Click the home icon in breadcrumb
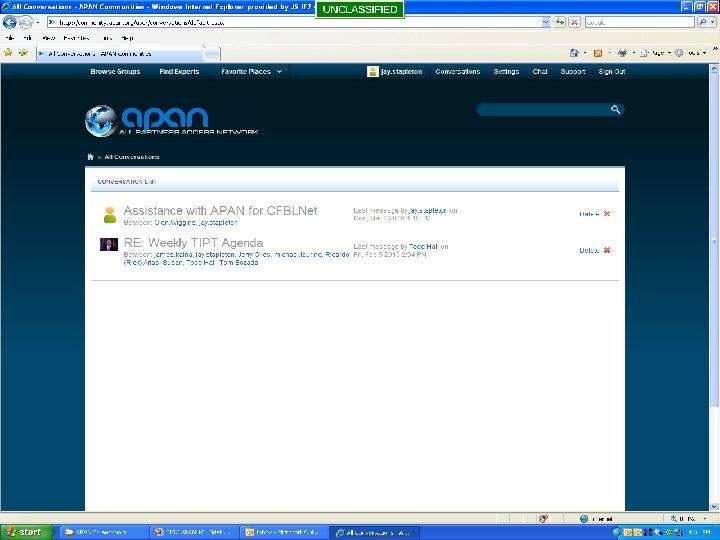720x540 pixels. [x=90, y=157]
